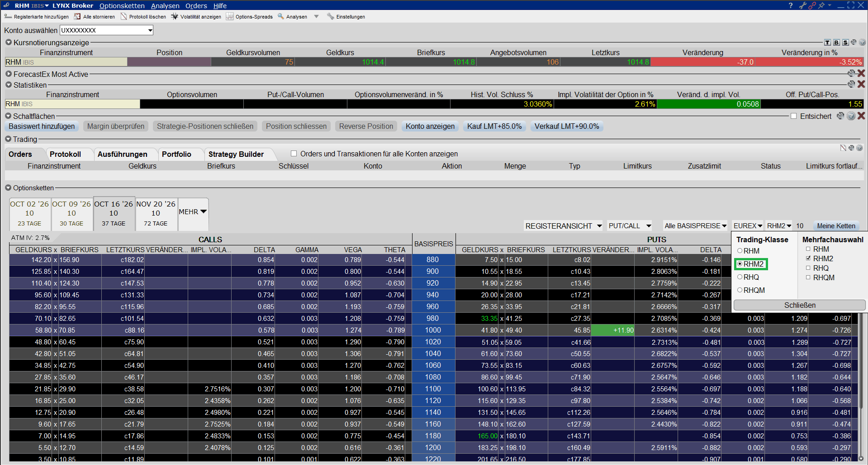This screenshot has height=465, width=868.
Task: Close the Statistiken panel
Action: pos(861,84)
